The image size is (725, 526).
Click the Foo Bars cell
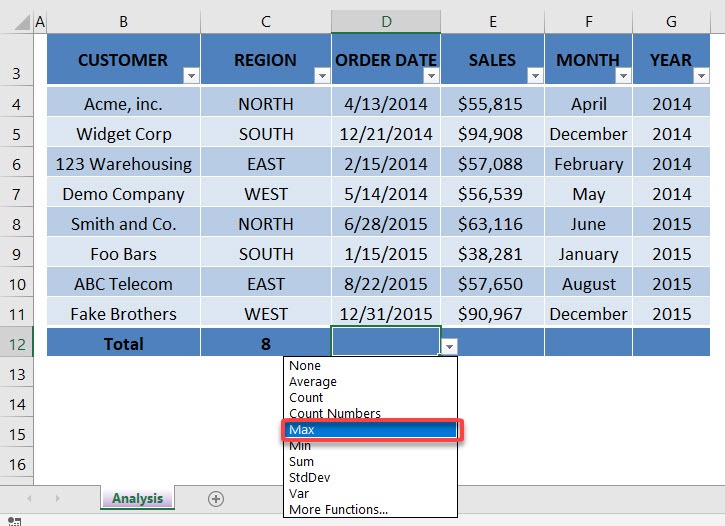click(123, 254)
